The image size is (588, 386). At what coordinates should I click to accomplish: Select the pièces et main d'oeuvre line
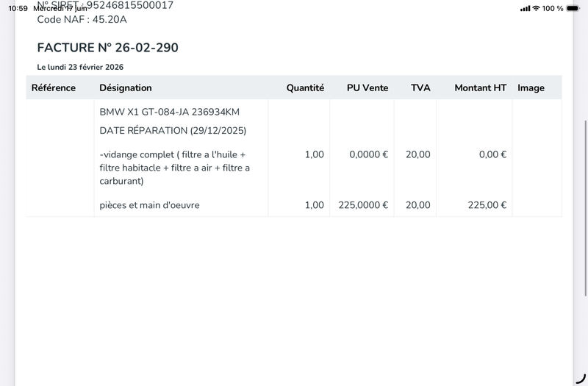tap(150, 205)
